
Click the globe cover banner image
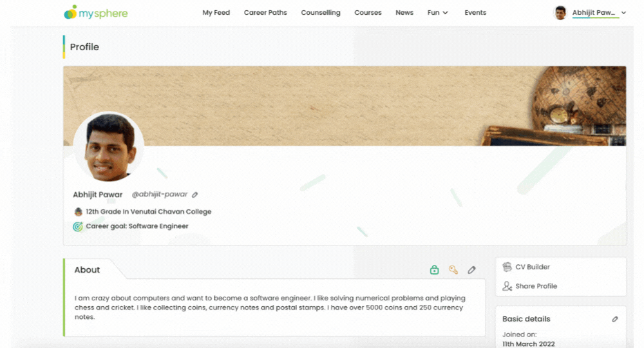[x=345, y=106]
